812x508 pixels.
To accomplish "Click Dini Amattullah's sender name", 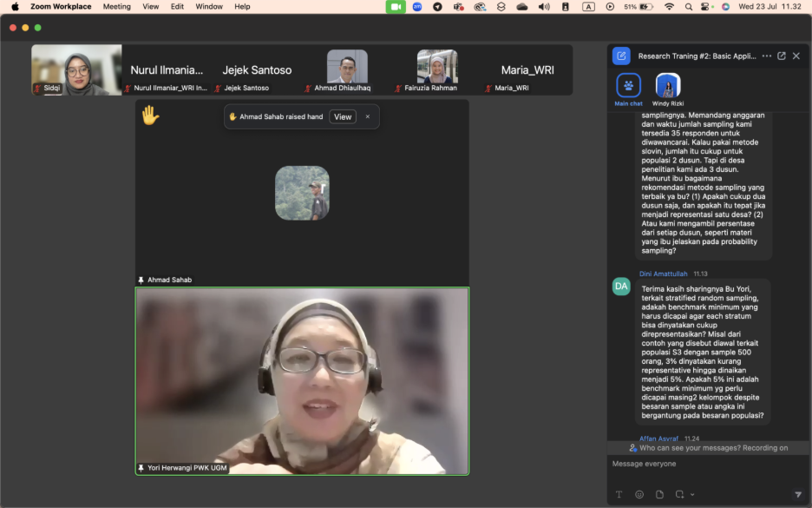I will click(664, 274).
